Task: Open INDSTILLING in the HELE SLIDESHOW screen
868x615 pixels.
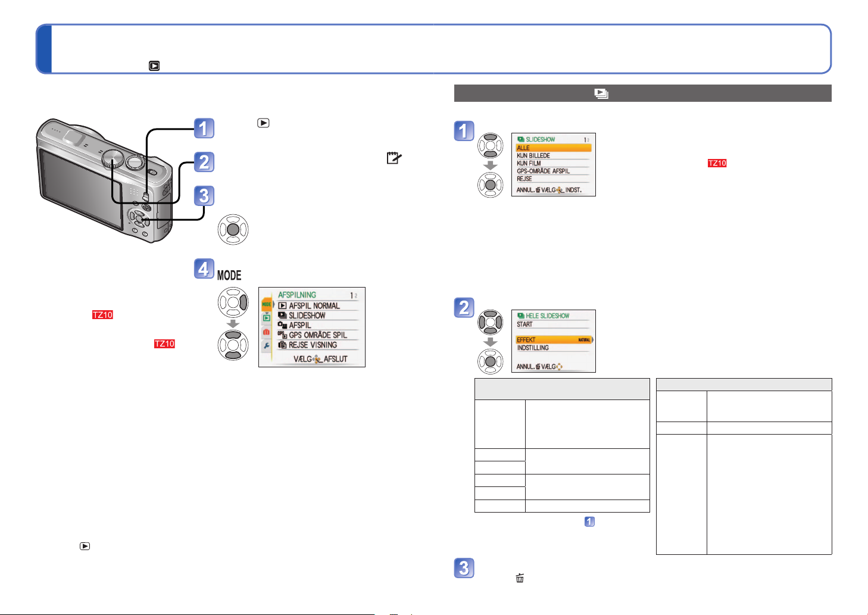Action: (x=533, y=348)
